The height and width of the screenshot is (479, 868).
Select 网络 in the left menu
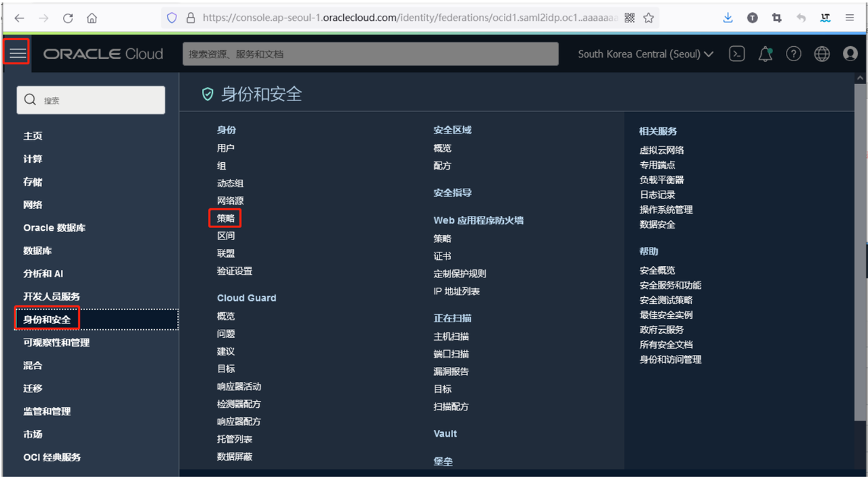(x=33, y=205)
